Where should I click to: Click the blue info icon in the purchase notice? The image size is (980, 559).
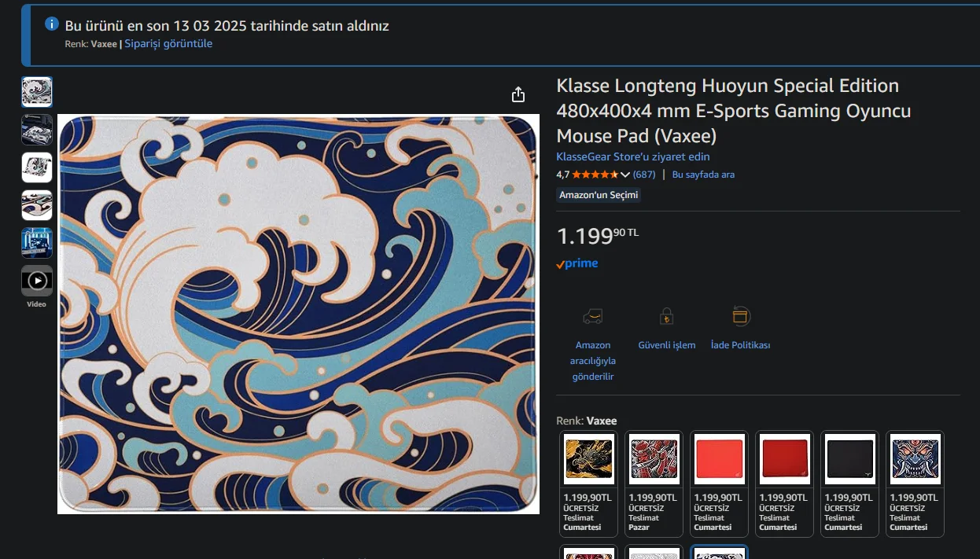tap(52, 24)
